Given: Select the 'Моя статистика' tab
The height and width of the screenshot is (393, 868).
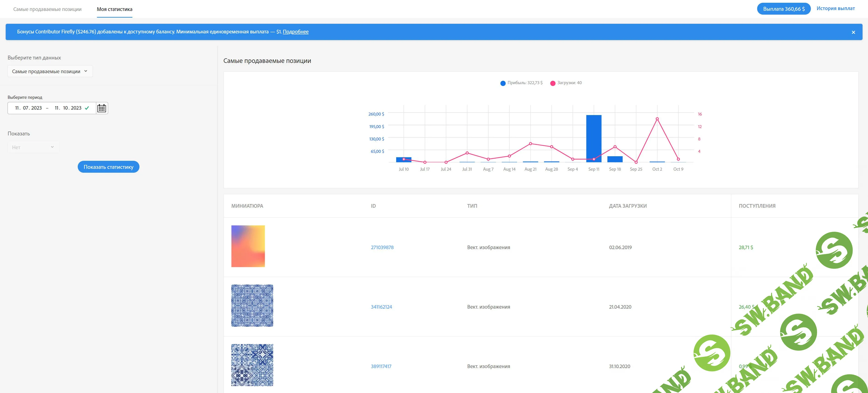Looking at the screenshot, I should pos(114,9).
